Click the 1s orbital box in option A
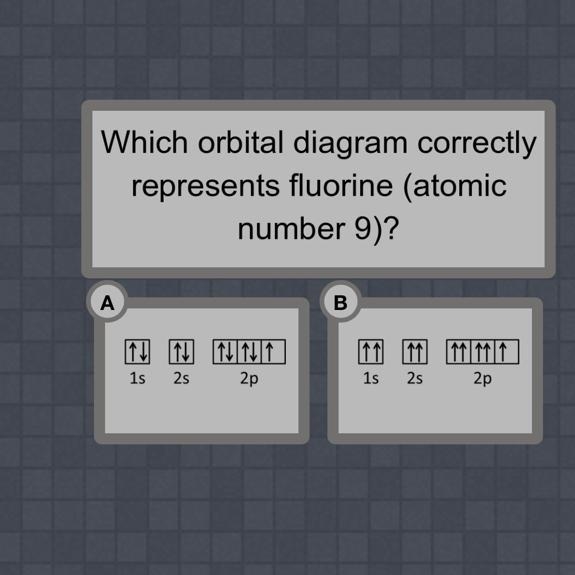 pyautogui.click(x=138, y=352)
